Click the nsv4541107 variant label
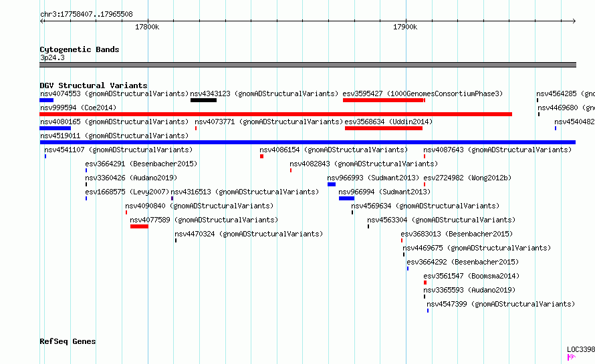Screen dimensions: 595x364 [118, 150]
